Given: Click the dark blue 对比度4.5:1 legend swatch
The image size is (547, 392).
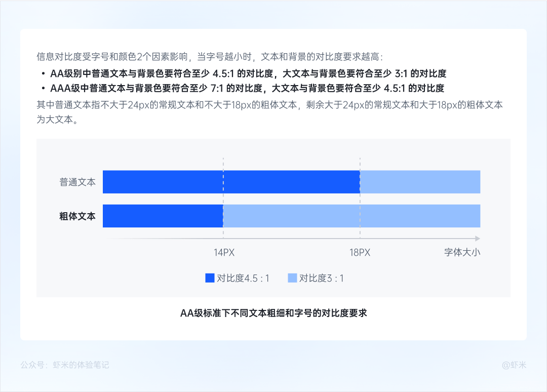Looking at the screenshot, I should point(210,278).
